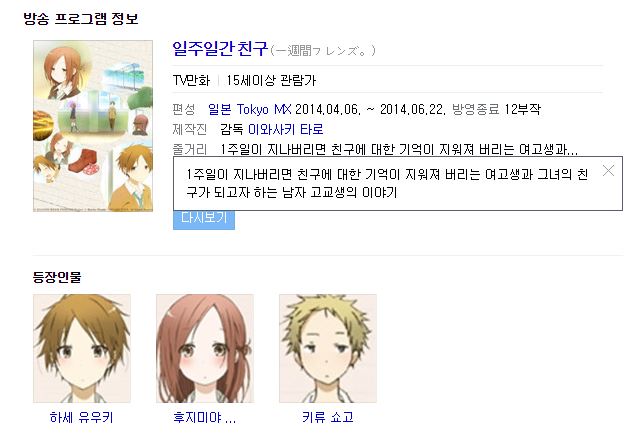Select 키류 쇼고's blond character portrait
Image resolution: width=644 pixels, height=442 pixels.
[x=328, y=348]
